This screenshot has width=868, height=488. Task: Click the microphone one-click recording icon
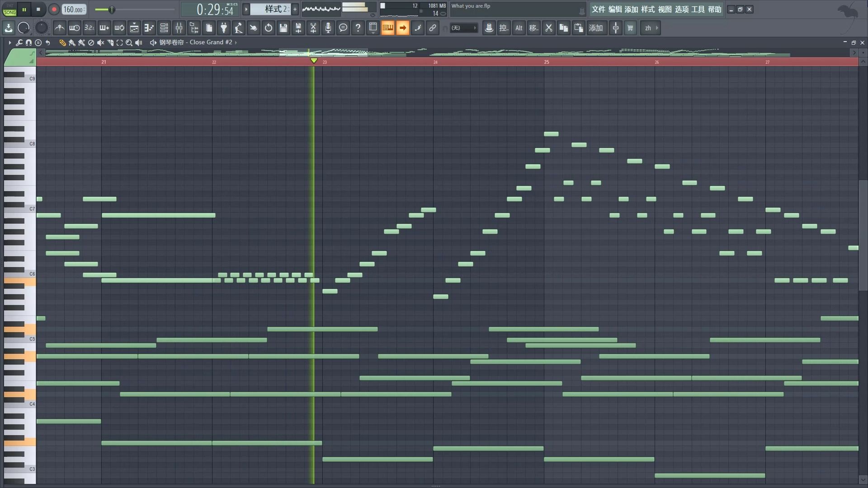328,28
